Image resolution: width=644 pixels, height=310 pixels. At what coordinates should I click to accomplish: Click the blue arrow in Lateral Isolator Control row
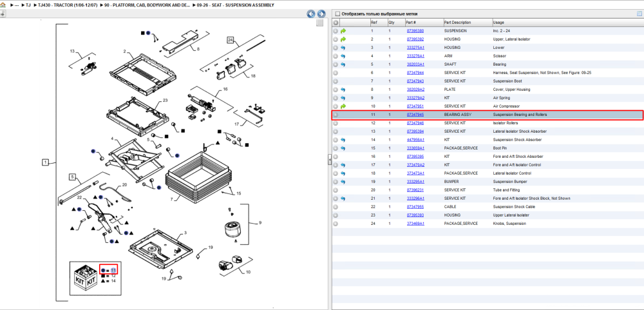[x=343, y=173]
